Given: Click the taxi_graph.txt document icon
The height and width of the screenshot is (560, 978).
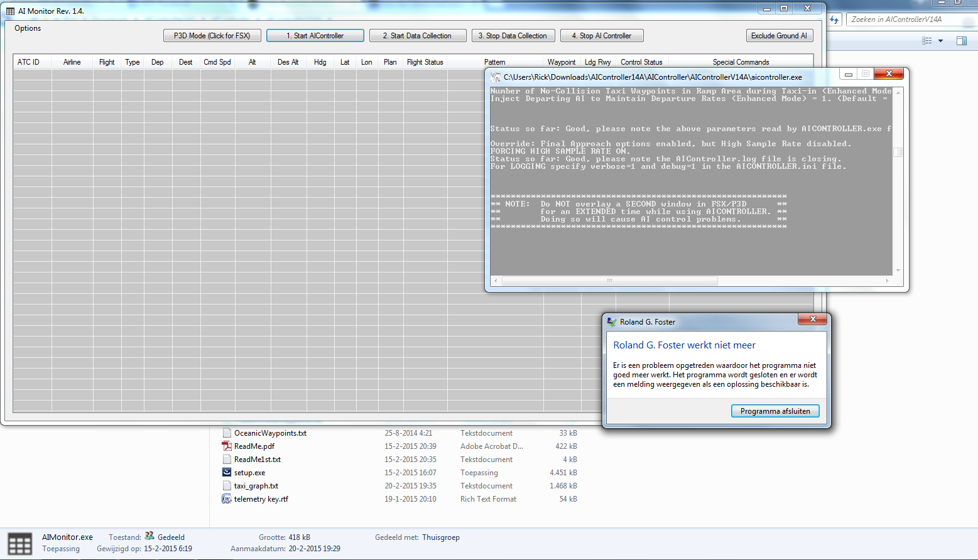Looking at the screenshot, I should tap(227, 486).
